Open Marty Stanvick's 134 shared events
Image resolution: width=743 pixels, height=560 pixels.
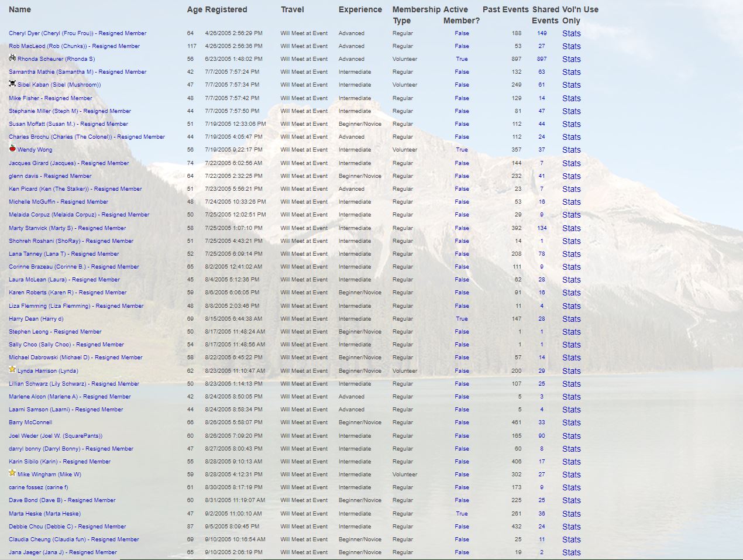pos(542,228)
